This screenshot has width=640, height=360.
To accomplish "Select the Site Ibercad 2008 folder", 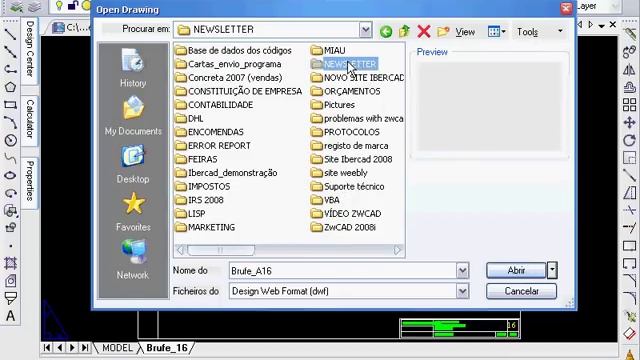I will pyautogui.click(x=351, y=159).
